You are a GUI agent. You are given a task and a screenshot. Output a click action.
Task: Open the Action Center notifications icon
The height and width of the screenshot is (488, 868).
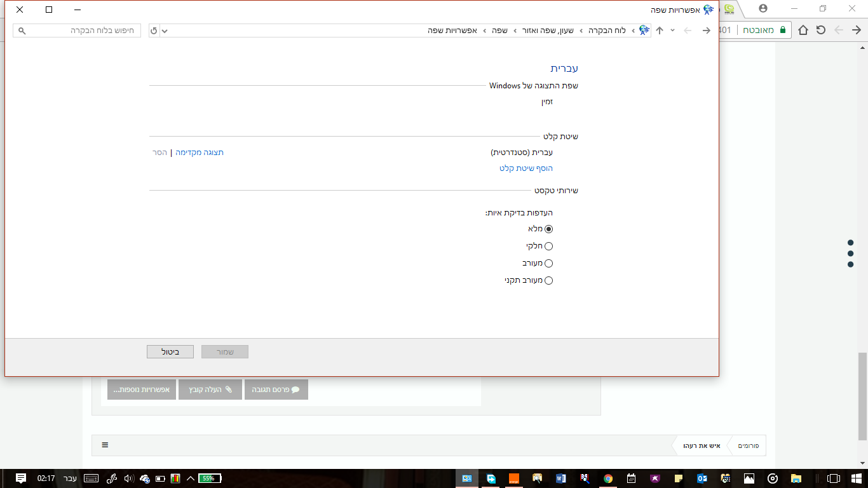pos(20,478)
